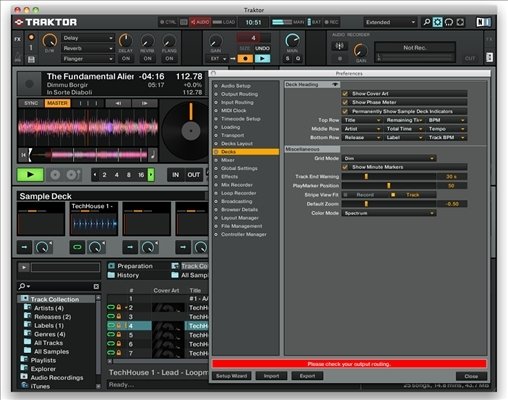Uncheck Show Cover Art
Screen dimensions: 508x400
(x=345, y=94)
